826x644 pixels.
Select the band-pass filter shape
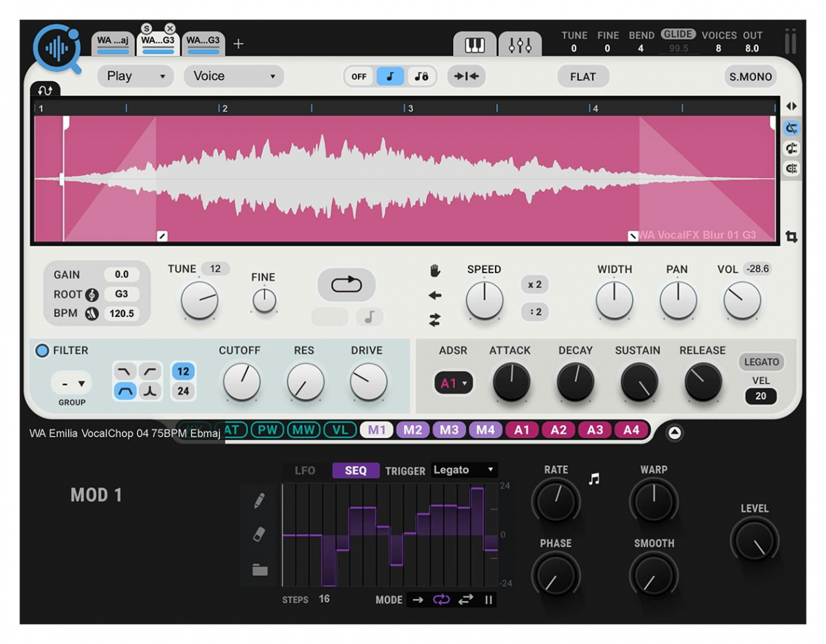(125, 391)
